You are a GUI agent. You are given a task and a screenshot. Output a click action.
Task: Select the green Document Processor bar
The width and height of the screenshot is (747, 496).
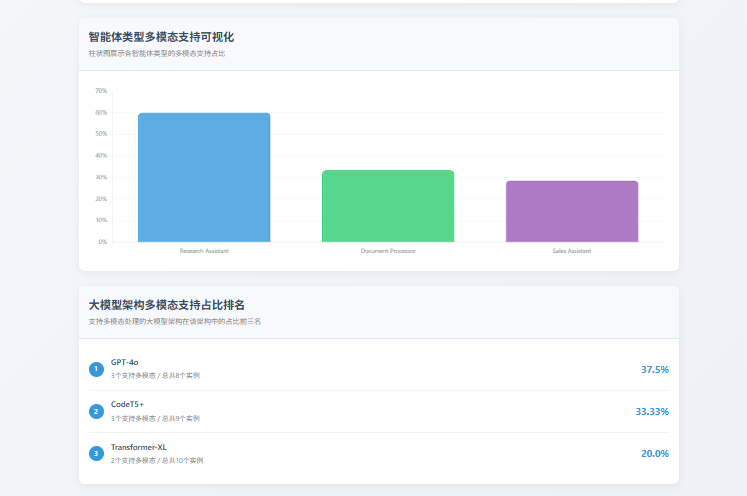coord(388,206)
